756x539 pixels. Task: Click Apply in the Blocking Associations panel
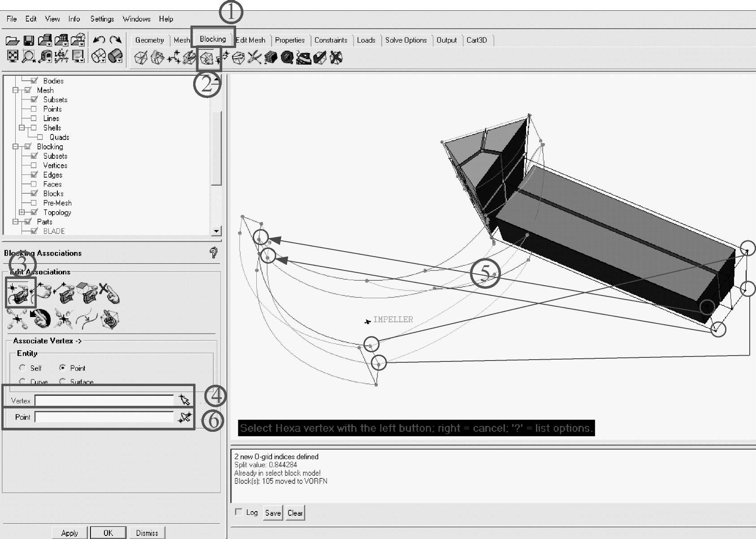pyautogui.click(x=69, y=533)
